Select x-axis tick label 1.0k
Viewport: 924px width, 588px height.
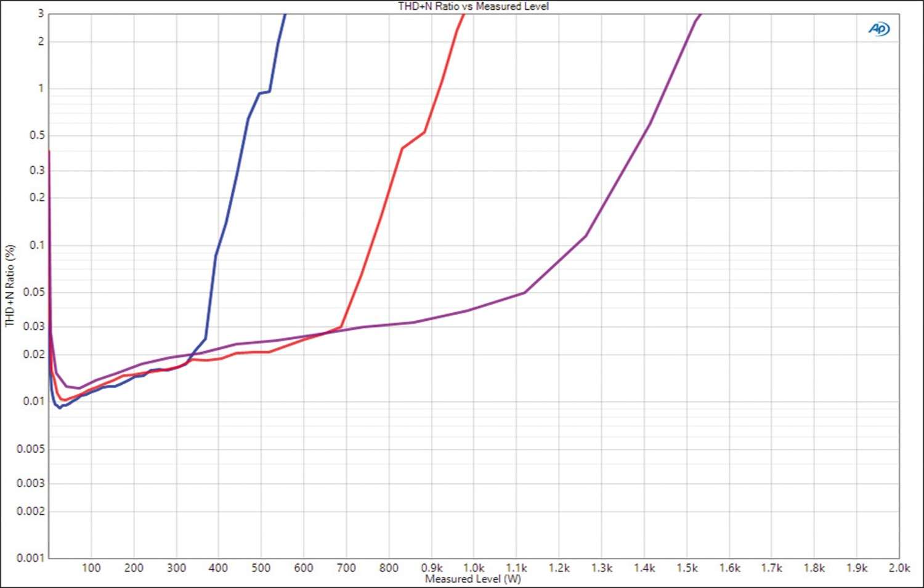coord(474,568)
